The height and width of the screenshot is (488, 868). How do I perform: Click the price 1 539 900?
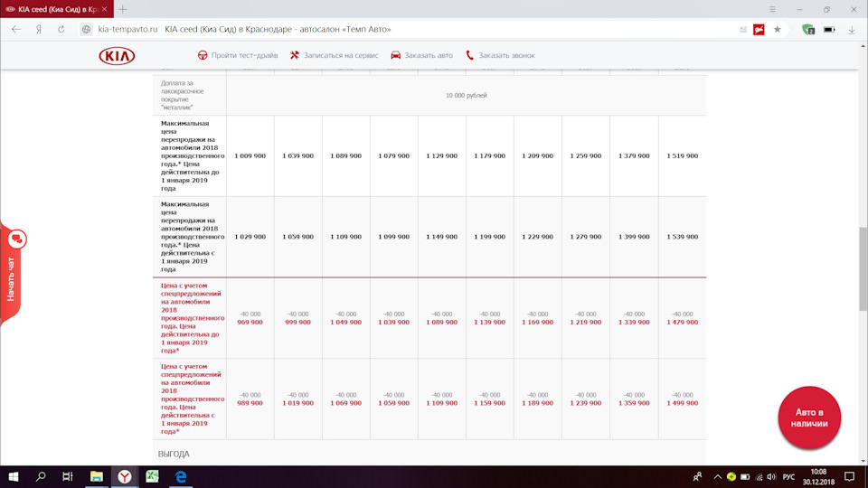683,237
